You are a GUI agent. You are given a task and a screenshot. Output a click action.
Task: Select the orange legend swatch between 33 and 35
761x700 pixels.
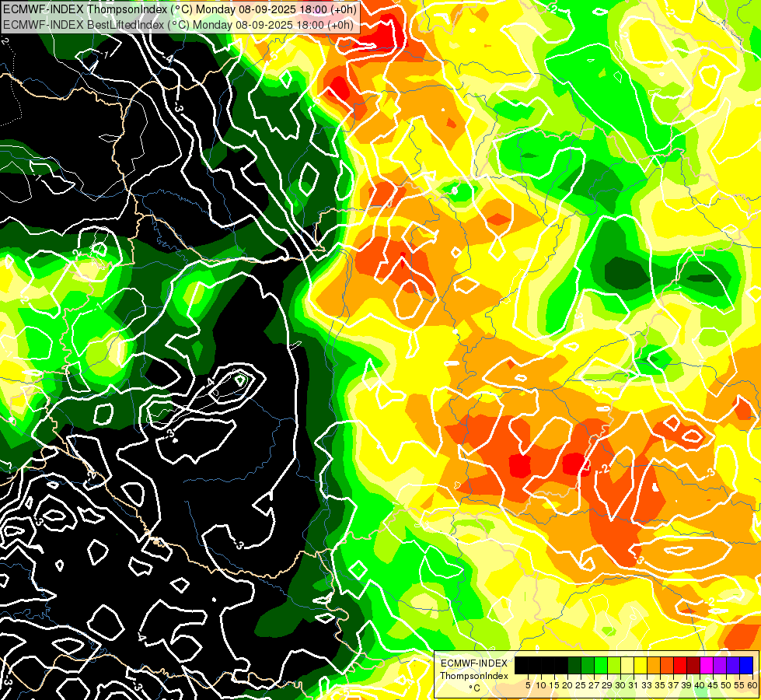[x=653, y=665]
